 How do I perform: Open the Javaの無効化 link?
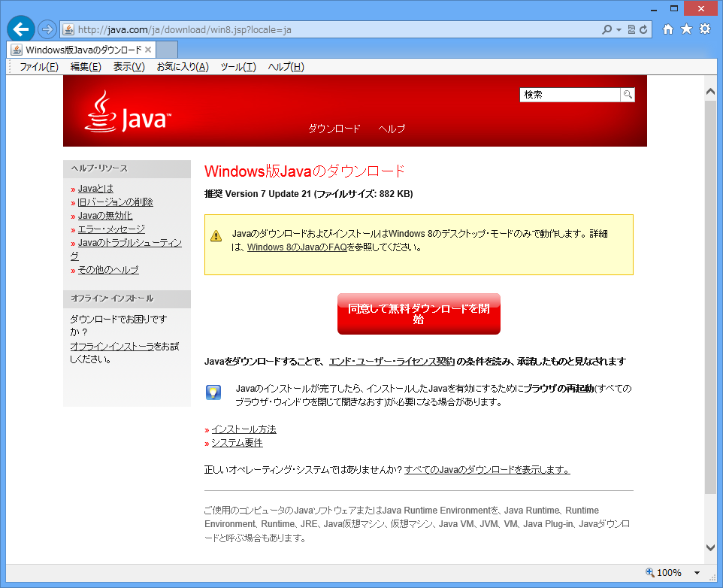[105, 215]
